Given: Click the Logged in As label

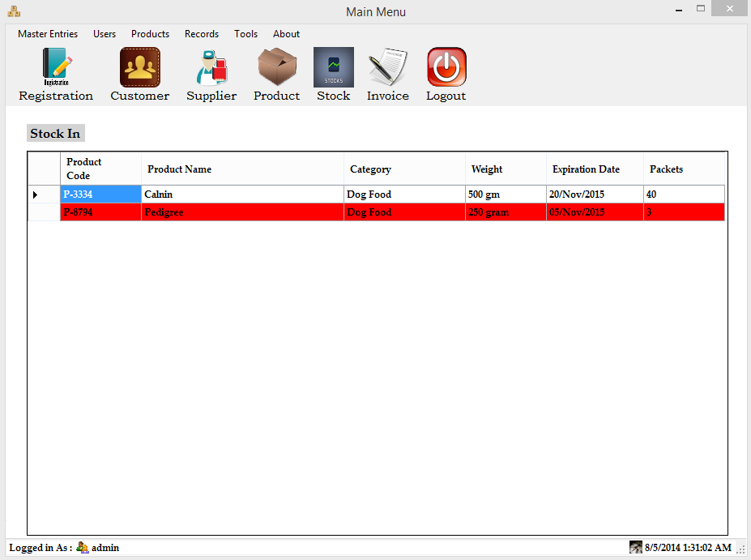Looking at the screenshot, I should 41,548.
